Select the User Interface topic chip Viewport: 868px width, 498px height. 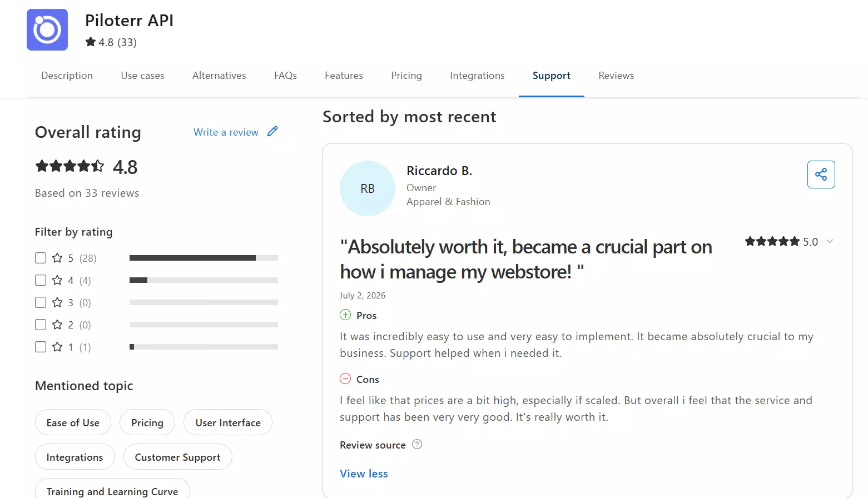coord(228,422)
